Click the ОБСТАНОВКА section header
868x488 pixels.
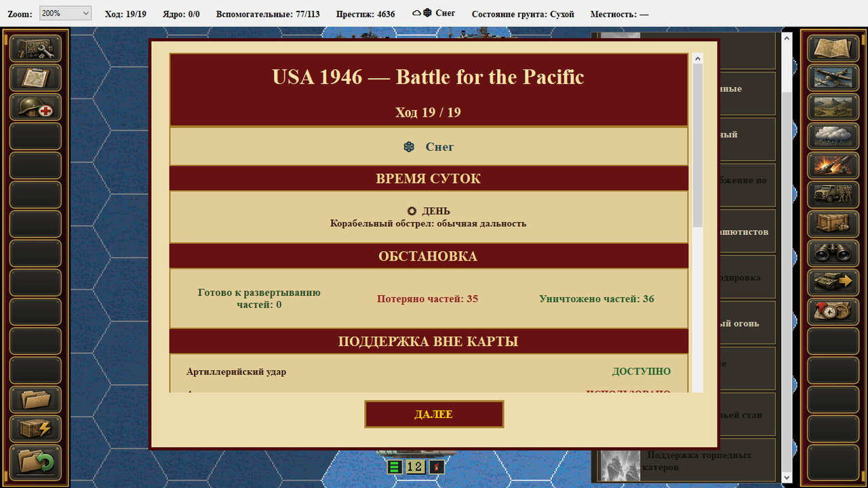[429, 257]
